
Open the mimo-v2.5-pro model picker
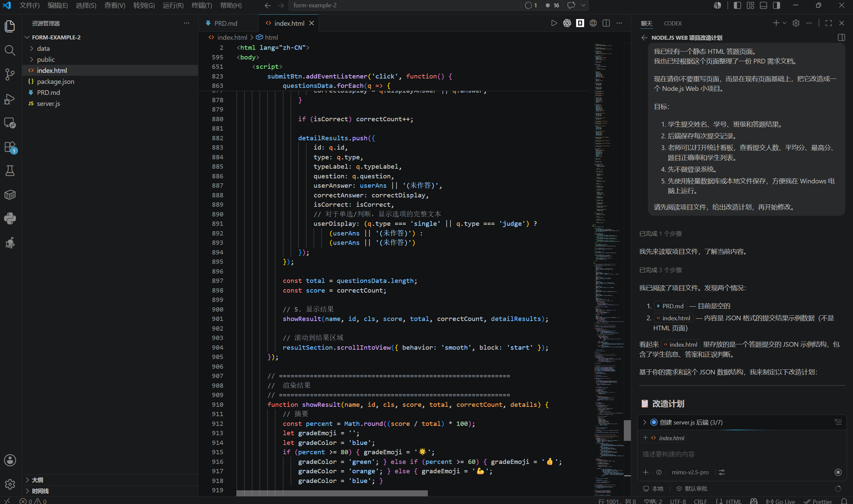coord(690,472)
